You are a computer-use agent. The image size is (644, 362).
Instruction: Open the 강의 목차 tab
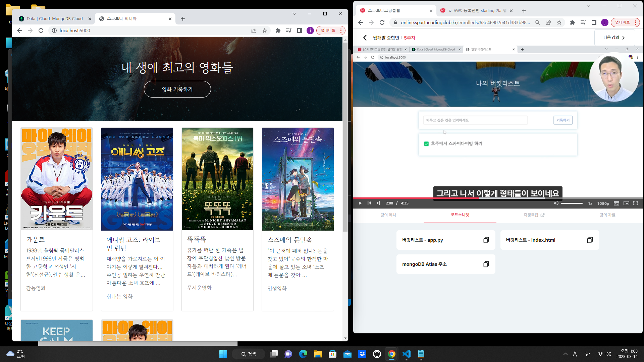pyautogui.click(x=388, y=215)
